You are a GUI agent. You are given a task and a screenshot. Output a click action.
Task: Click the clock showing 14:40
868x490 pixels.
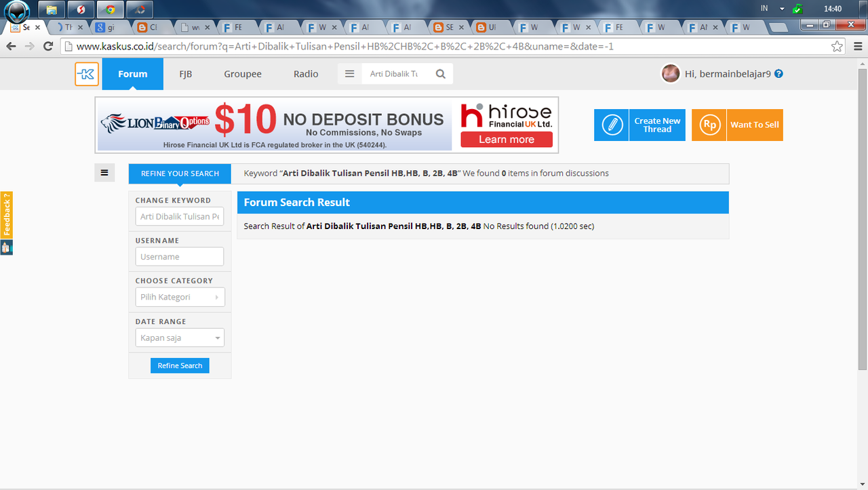(x=833, y=9)
